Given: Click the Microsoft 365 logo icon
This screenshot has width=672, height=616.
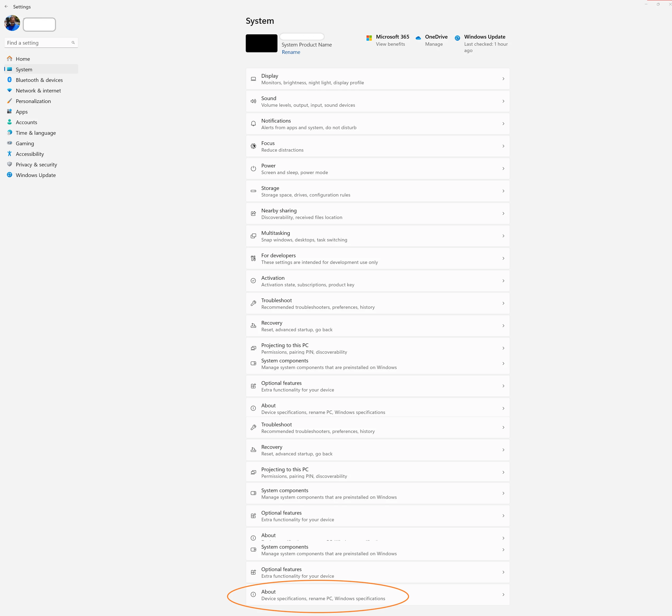Looking at the screenshot, I should click(x=369, y=38).
